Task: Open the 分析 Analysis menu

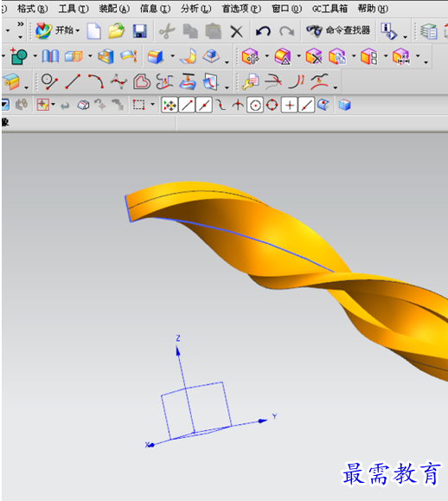Action: coord(195,9)
